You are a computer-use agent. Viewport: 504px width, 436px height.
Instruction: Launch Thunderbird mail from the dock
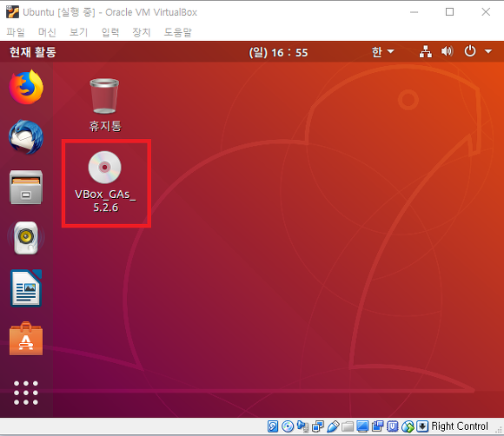pos(26,137)
